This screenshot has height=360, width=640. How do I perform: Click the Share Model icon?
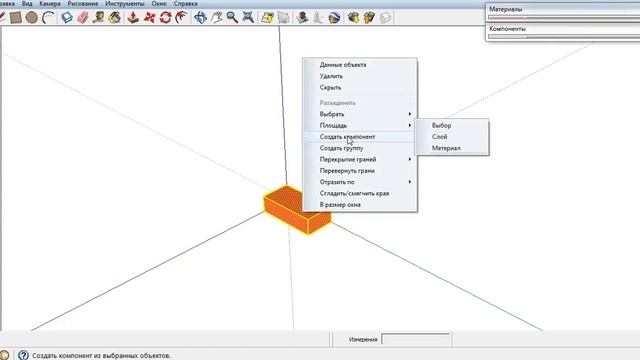click(x=369, y=18)
